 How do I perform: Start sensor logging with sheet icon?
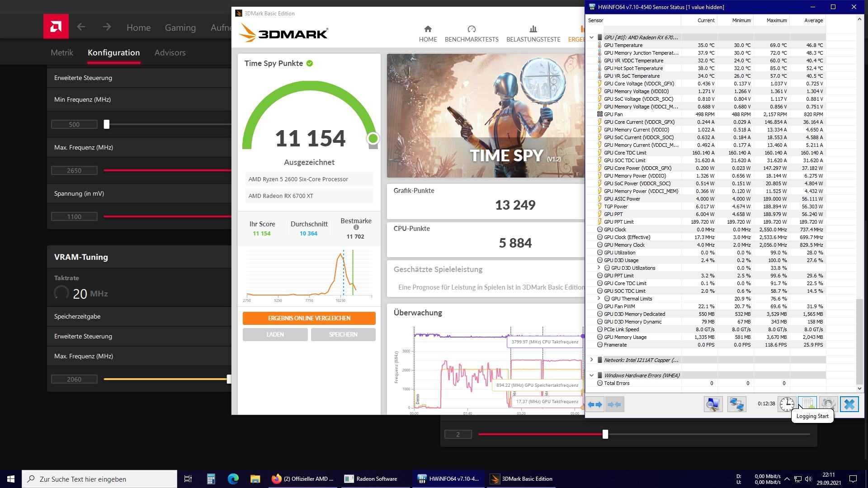(x=807, y=404)
